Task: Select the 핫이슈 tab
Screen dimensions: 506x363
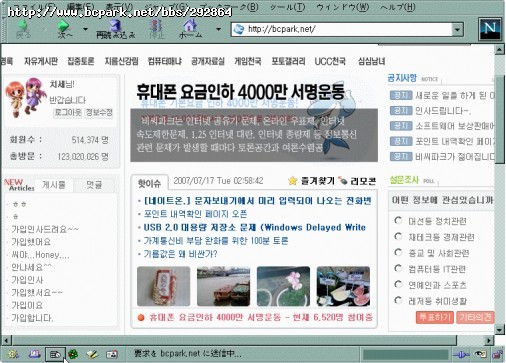Action: [149, 183]
